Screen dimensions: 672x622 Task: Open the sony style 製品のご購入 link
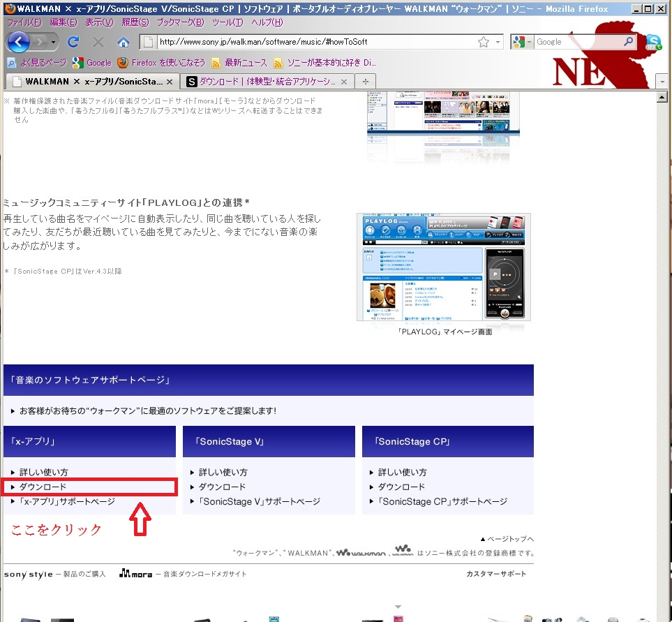click(x=55, y=574)
